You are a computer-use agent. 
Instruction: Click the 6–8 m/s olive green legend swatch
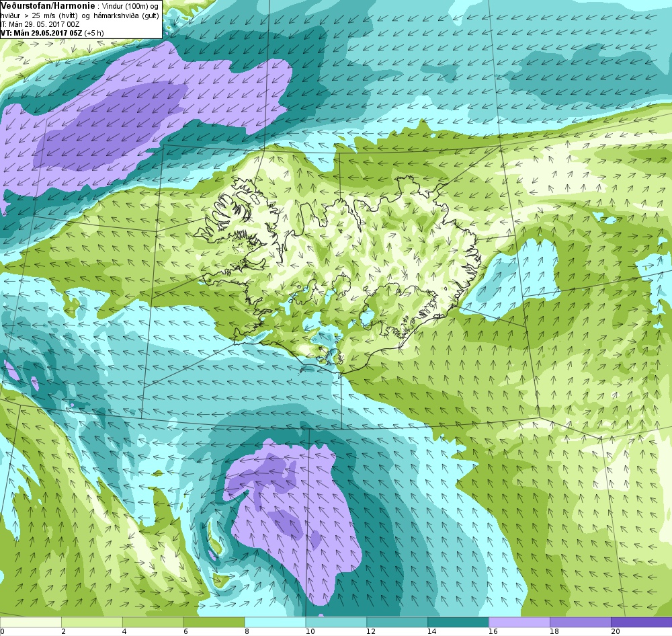[214, 622]
